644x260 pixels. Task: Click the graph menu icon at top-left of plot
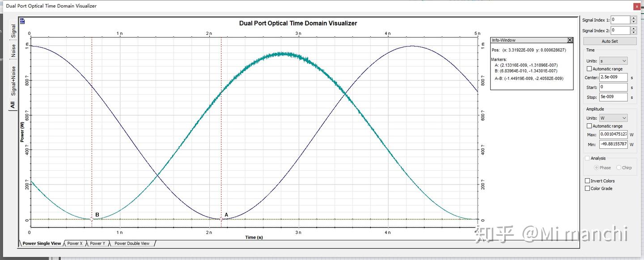[x=22, y=21]
